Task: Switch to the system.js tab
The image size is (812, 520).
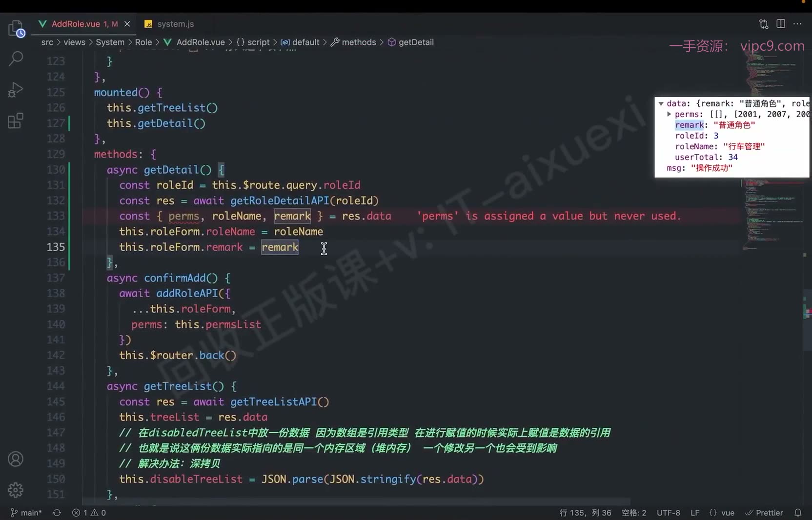Action: (170, 24)
